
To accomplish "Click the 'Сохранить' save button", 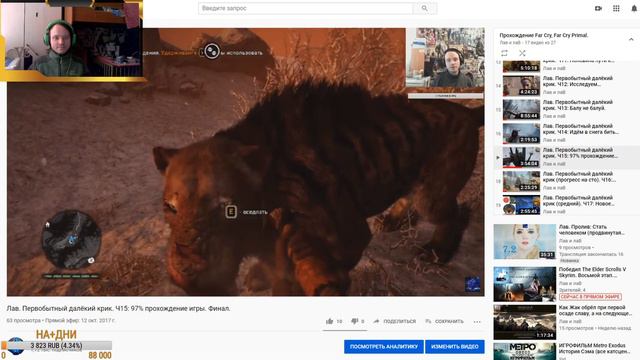I will pyautogui.click(x=444, y=321).
